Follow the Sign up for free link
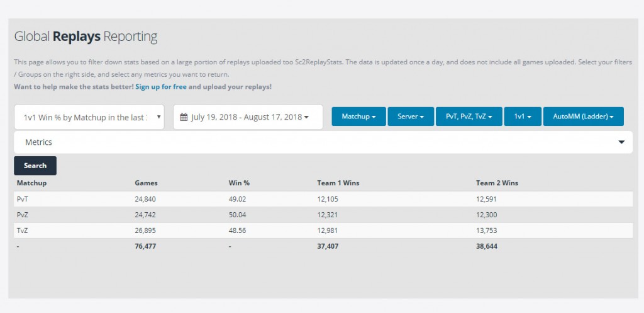 161,86
